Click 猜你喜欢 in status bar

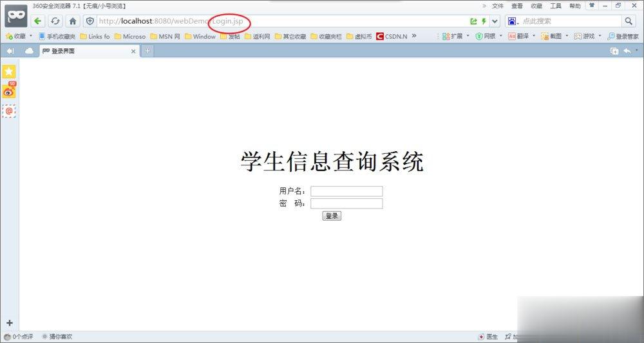click(57, 337)
